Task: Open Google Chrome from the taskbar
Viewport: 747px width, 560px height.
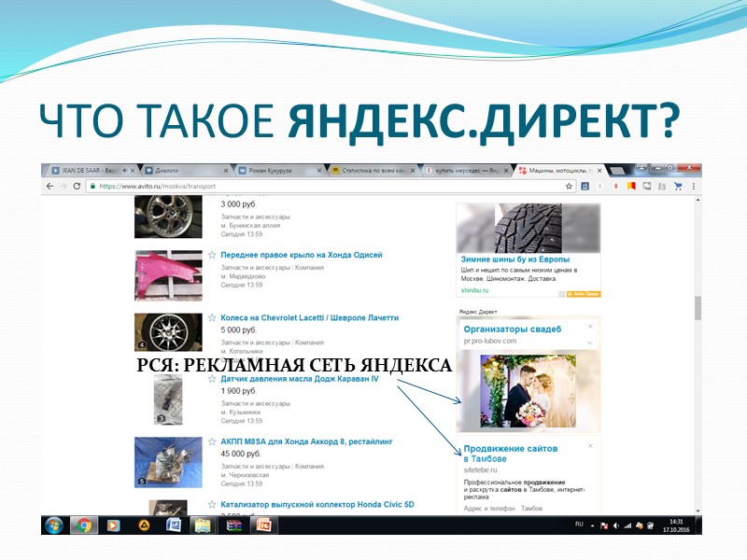Action: coord(84,525)
